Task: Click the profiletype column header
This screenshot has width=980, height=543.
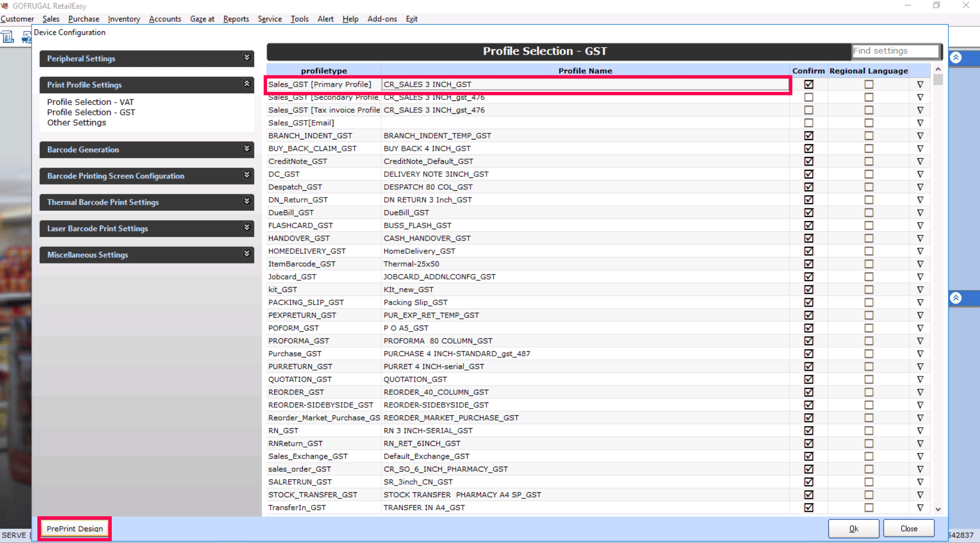Action: pos(324,71)
